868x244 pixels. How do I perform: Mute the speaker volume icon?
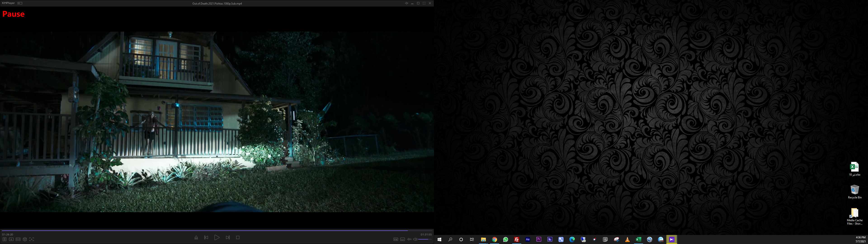415,239
